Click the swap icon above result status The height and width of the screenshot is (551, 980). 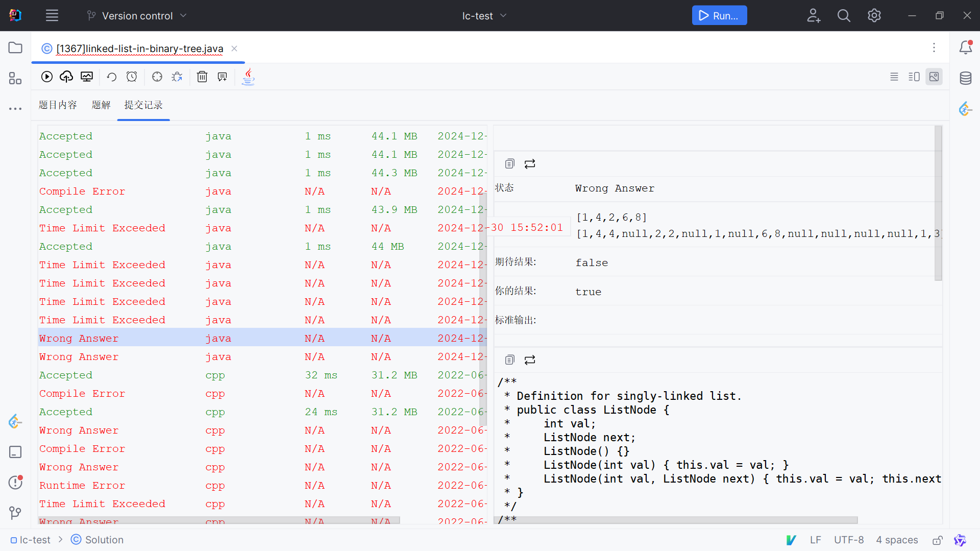pyautogui.click(x=530, y=164)
